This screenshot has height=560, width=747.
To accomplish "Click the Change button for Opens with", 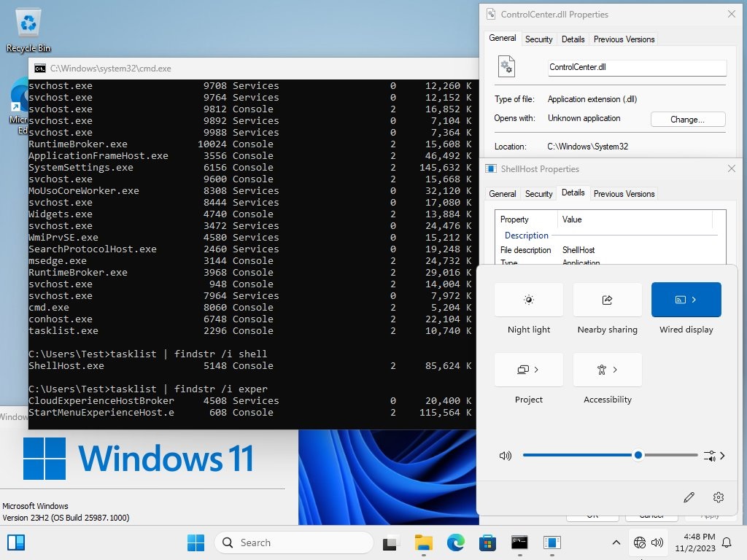I will tap(686, 119).
